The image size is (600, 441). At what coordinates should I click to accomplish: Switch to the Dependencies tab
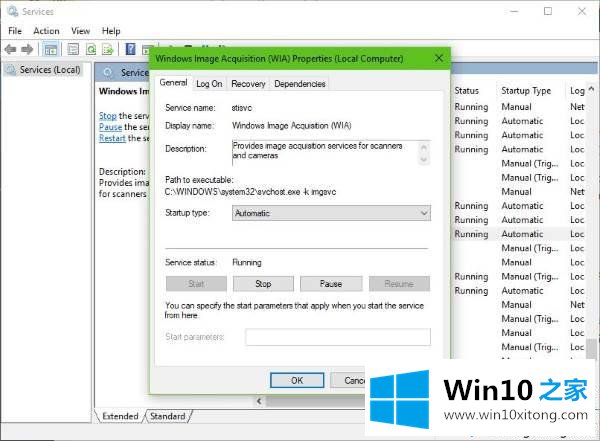(300, 84)
